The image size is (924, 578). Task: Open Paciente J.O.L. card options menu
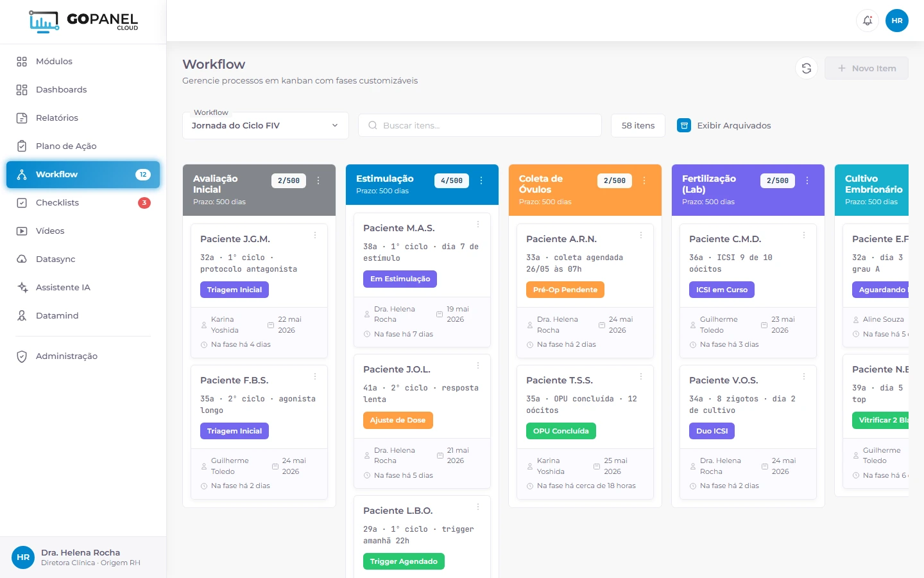(x=478, y=365)
